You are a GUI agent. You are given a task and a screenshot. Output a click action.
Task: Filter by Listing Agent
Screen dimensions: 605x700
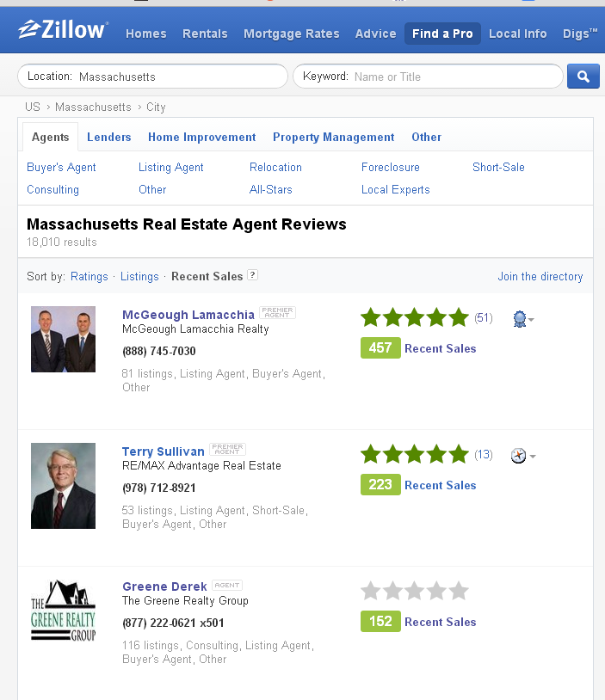(x=170, y=168)
